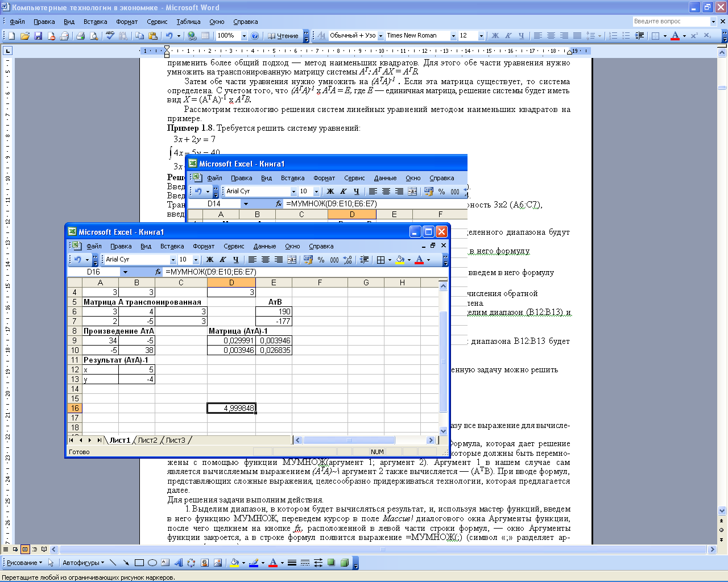The height and width of the screenshot is (582, 728).
Task: Select the Oval shape on the Drawing toolbar
Action: pos(152,563)
